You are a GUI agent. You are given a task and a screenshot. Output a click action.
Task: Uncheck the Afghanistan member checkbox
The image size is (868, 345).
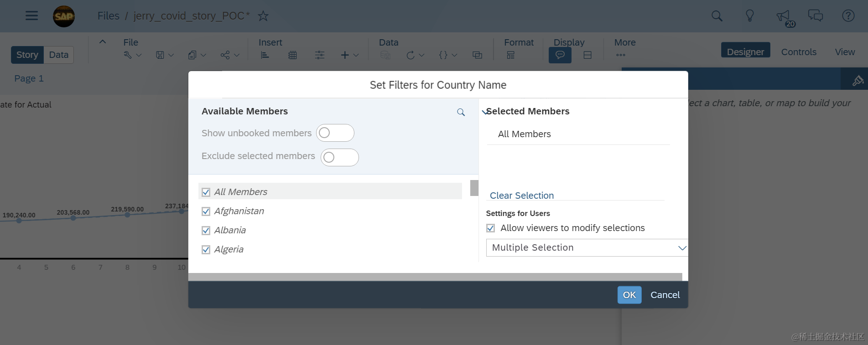tap(206, 211)
